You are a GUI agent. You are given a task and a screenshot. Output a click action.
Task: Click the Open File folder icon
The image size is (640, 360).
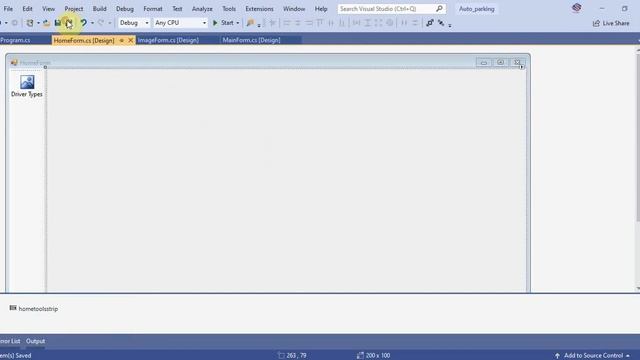pos(47,23)
